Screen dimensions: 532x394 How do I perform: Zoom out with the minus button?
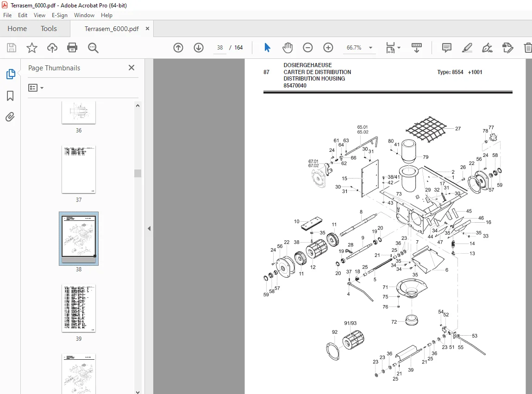(308, 48)
